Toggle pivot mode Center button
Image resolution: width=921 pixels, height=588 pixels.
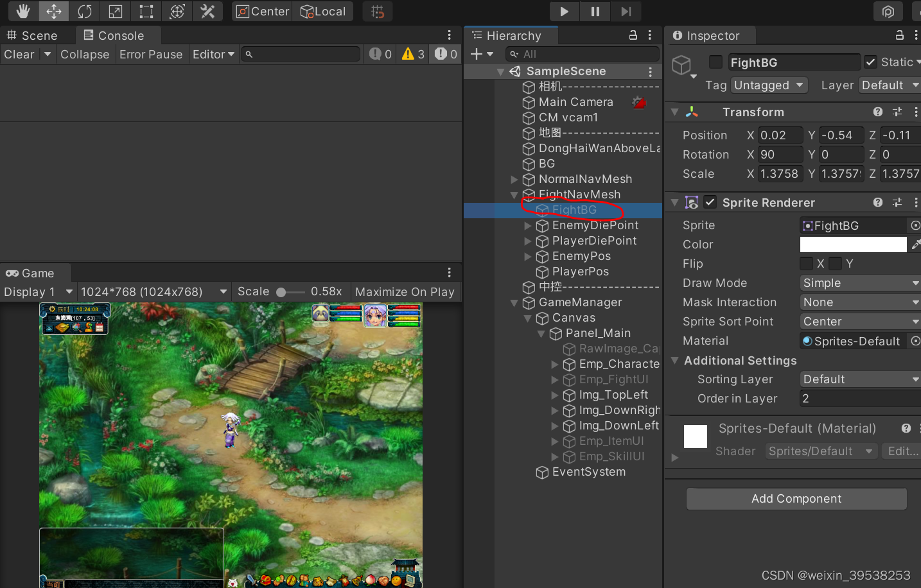(x=262, y=12)
